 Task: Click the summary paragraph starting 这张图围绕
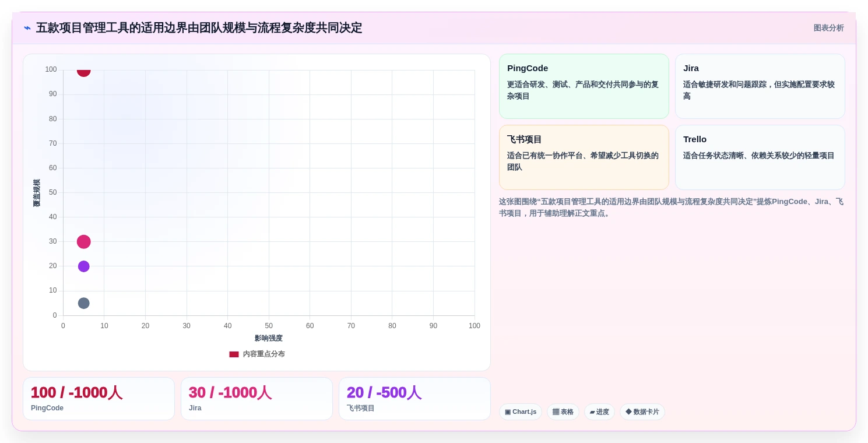coord(672,208)
